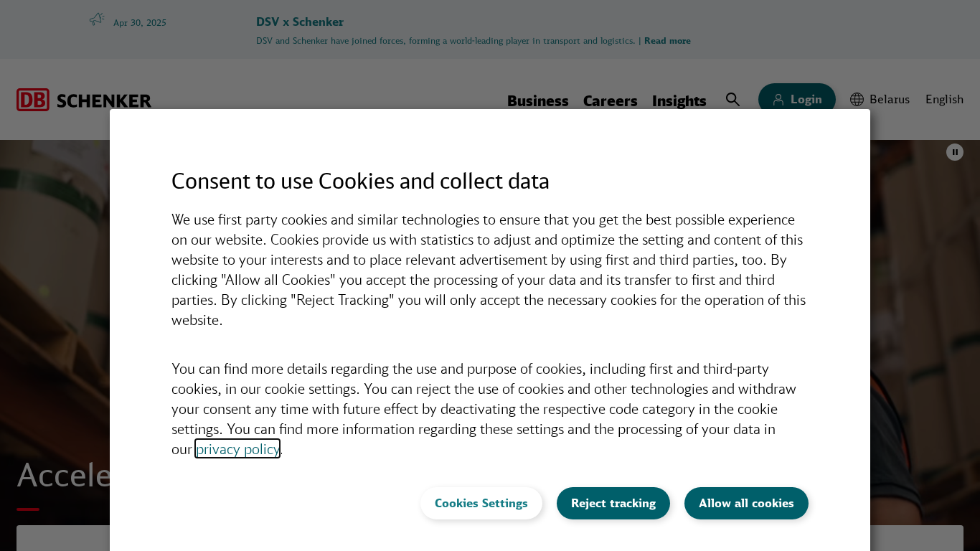Click the megaphone announcement icon
Viewport: 980px width, 551px height.
pos(97,19)
